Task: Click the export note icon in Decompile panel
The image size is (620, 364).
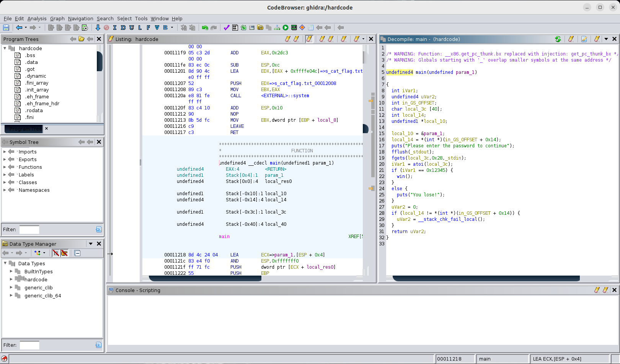Action: point(584,39)
